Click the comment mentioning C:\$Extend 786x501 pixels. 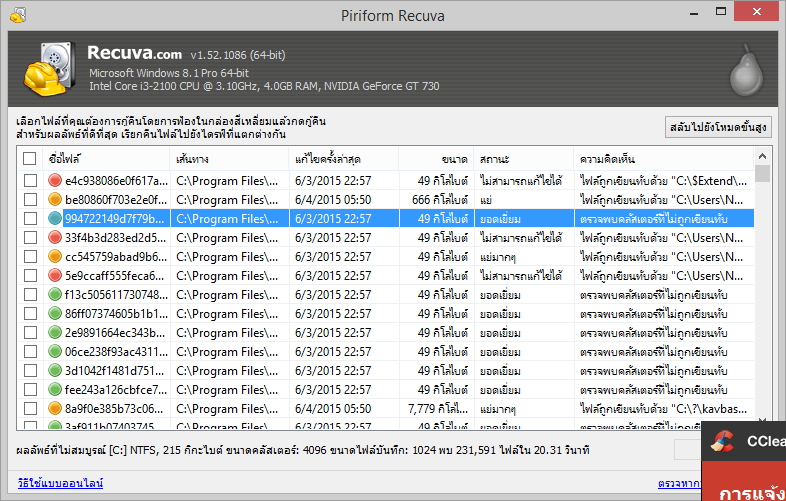[664, 181]
